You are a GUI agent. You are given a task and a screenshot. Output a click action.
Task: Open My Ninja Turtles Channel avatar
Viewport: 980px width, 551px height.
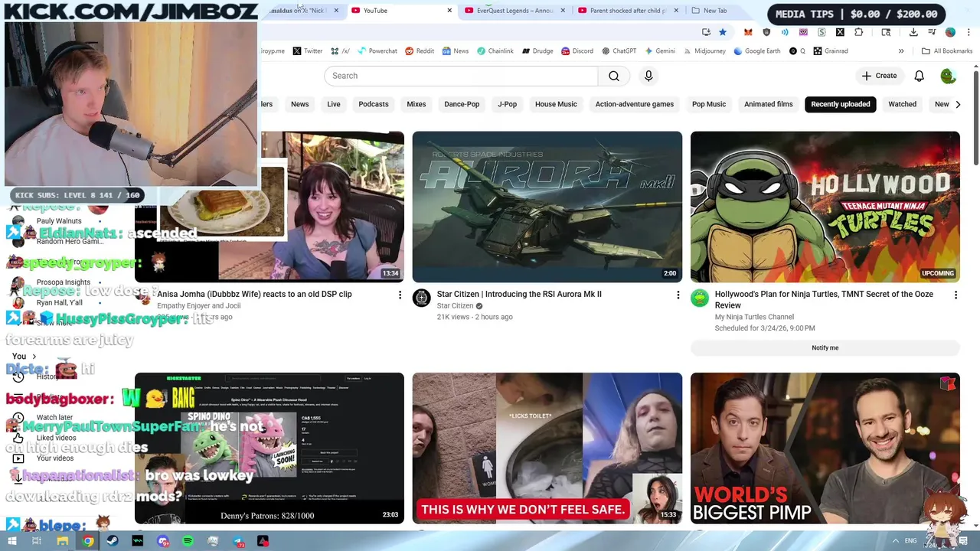click(700, 298)
